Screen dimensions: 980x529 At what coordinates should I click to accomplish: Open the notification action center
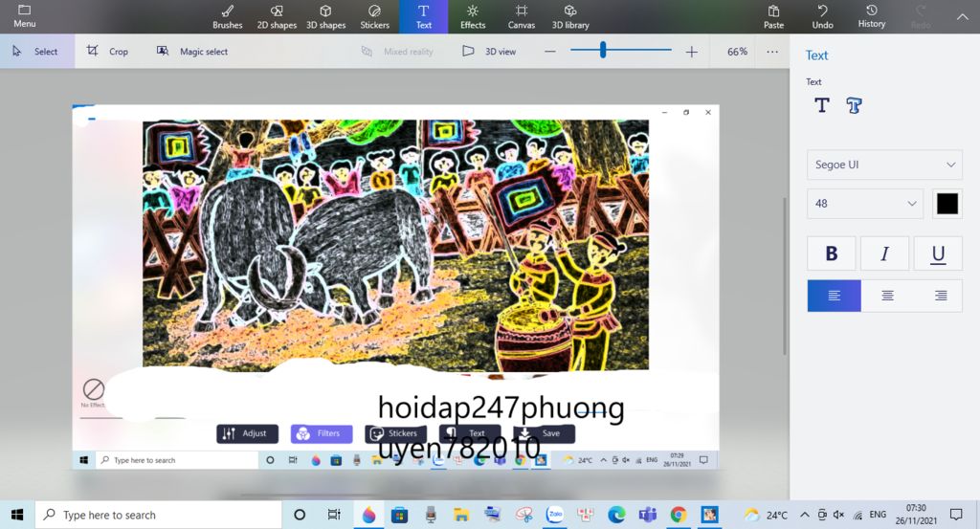[956, 515]
